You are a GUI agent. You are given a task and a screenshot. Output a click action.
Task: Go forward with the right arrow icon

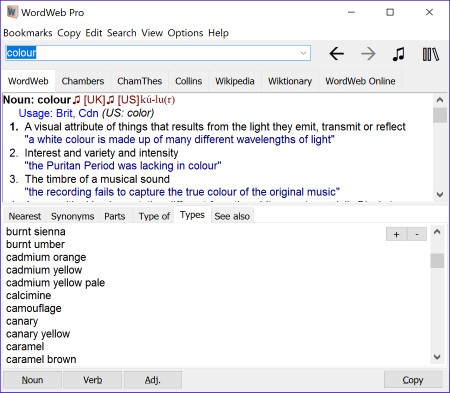pyautogui.click(x=368, y=53)
